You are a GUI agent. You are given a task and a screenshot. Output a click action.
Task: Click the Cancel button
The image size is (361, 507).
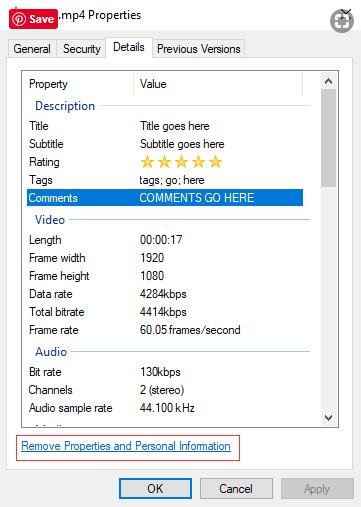236,489
